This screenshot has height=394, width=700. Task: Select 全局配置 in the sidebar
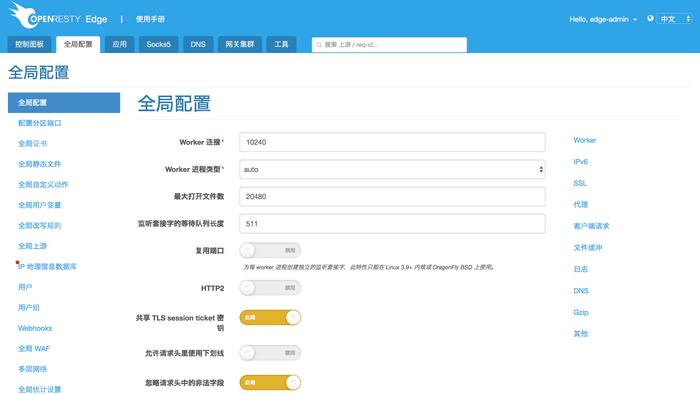point(64,103)
